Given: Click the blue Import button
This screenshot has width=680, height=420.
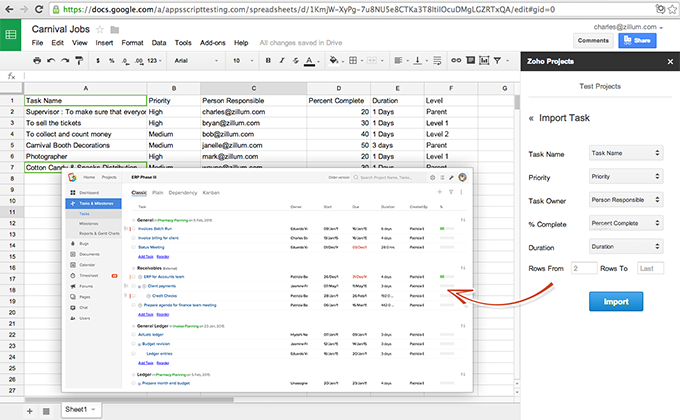Looking at the screenshot, I should tap(616, 302).
